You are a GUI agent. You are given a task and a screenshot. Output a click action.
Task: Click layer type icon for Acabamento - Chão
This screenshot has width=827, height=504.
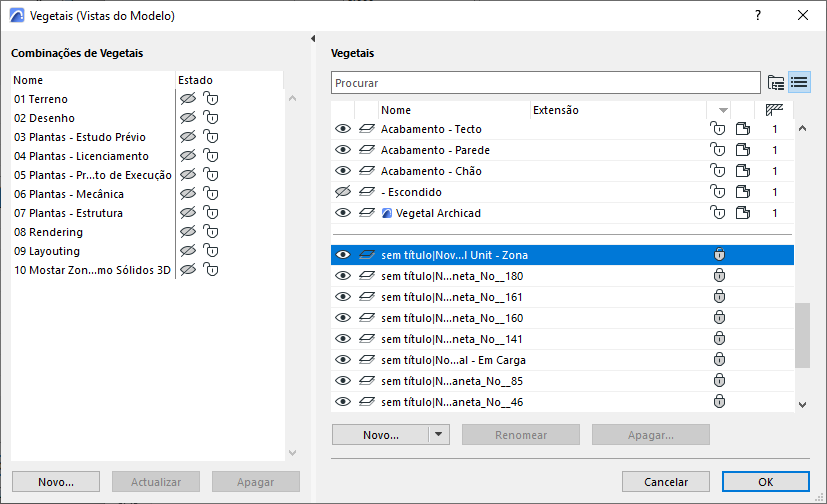(x=366, y=171)
